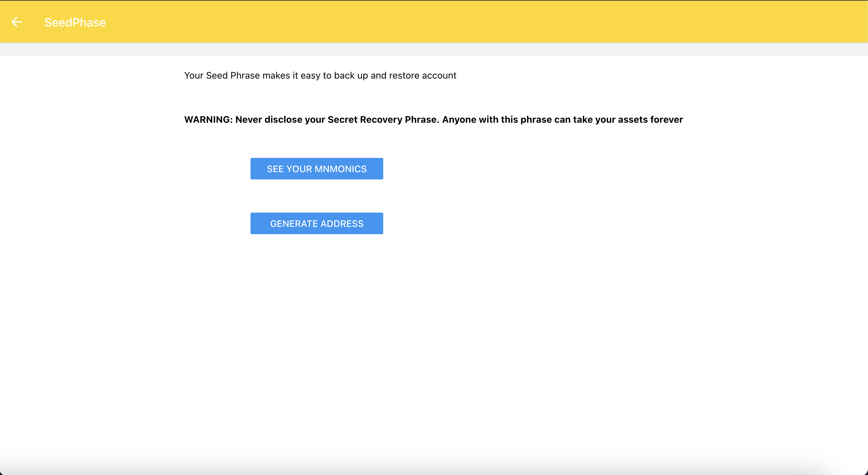This screenshot has height=475, width=868.
Task: Click the bold WARNING message text
Action: (x=433, y=120)
